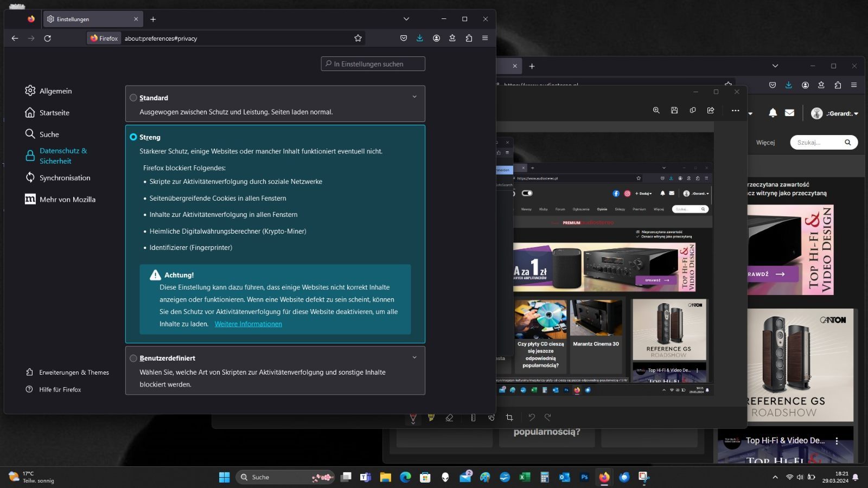Open the Canton Reference GS advertisement
The height and width of the screenshot is (488, 868).
tap(801, 365)
